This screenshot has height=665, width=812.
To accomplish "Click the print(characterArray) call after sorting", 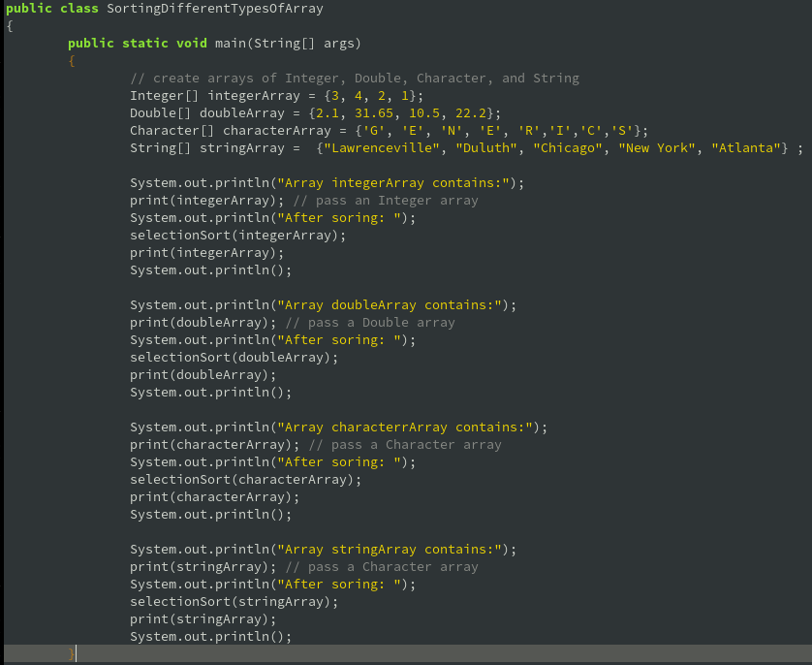I will pyautogui.click(x=213, y=496).
